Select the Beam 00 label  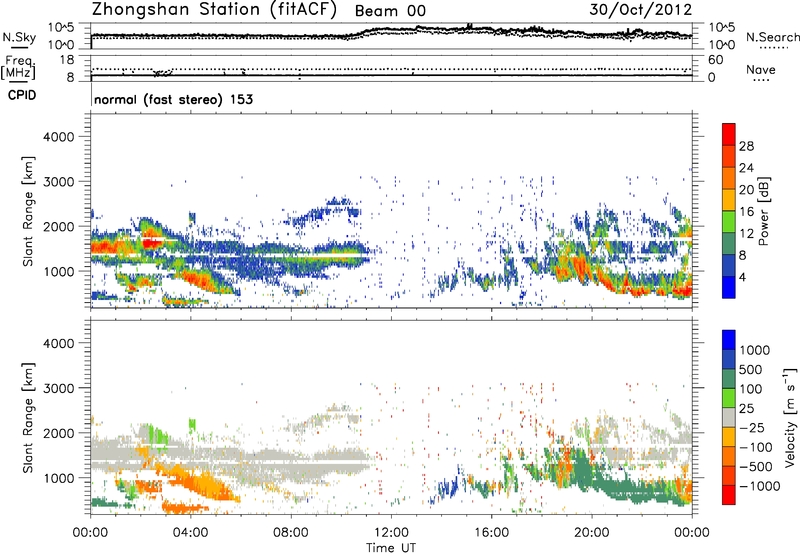(x=390, y=11)
